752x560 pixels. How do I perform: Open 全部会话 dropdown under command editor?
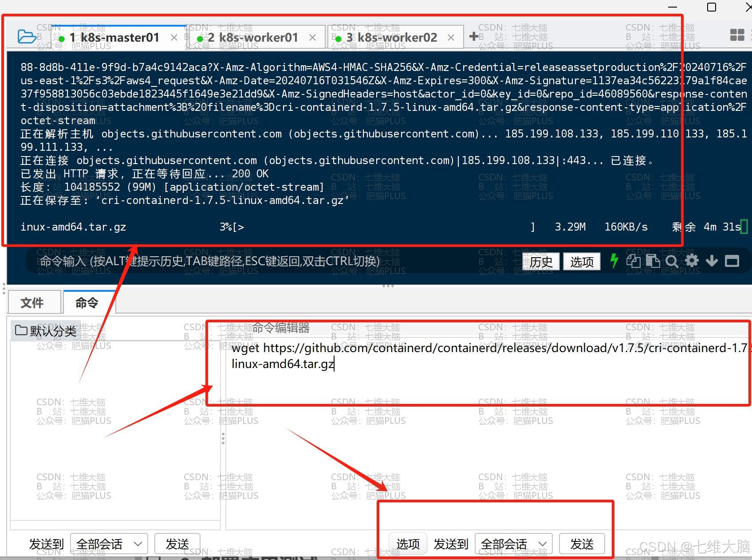(514, 544)
